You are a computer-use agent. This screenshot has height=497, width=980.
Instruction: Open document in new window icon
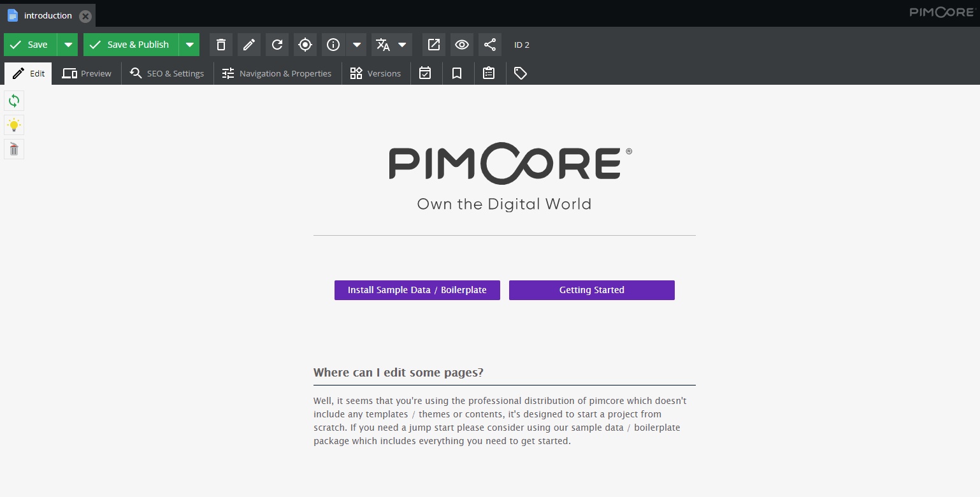[434, 45]
